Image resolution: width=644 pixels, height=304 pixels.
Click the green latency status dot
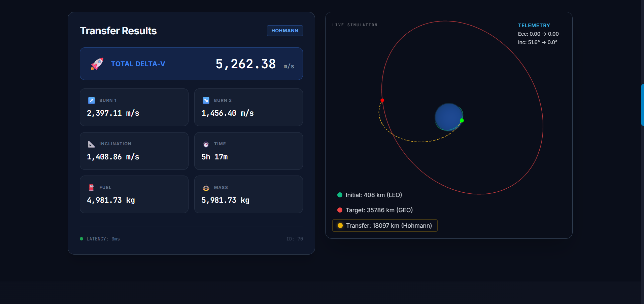81,239
